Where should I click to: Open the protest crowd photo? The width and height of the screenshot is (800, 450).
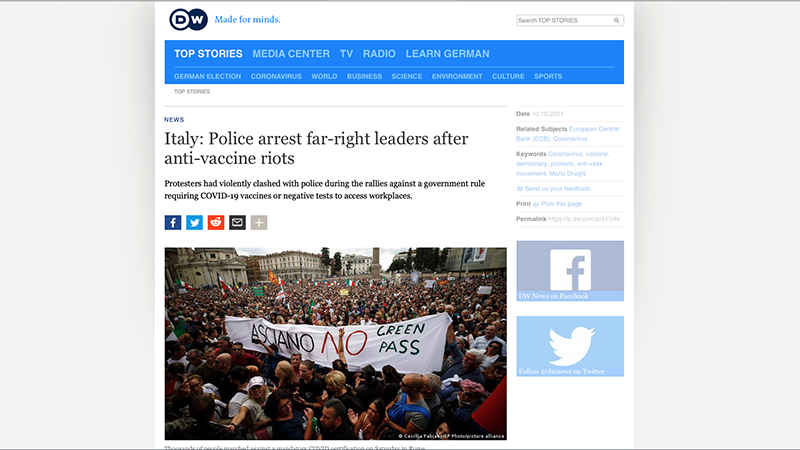[x=335, y=343]
